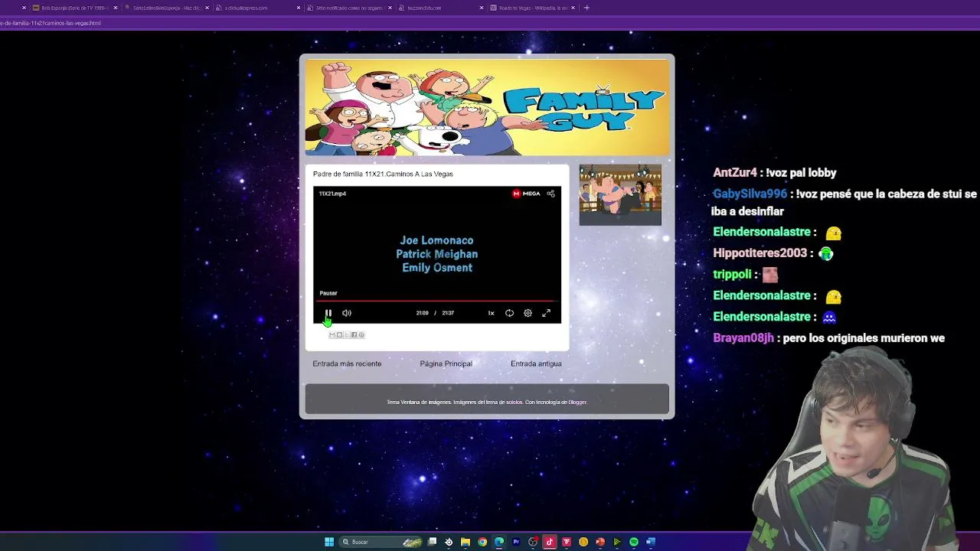
Task: Open the 'Página Principal' link
Action: pos(446,364)
